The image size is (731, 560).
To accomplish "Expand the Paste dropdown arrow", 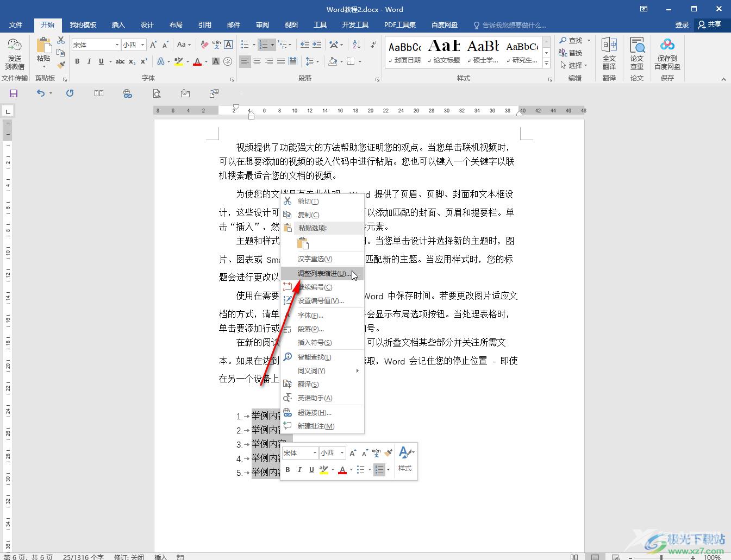I will point(43,67).
